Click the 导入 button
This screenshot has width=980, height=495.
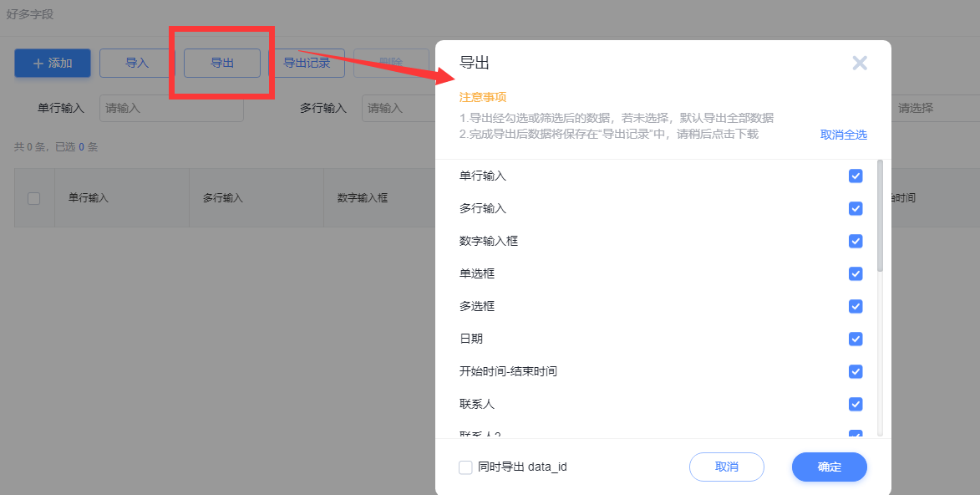pos(137,64)
